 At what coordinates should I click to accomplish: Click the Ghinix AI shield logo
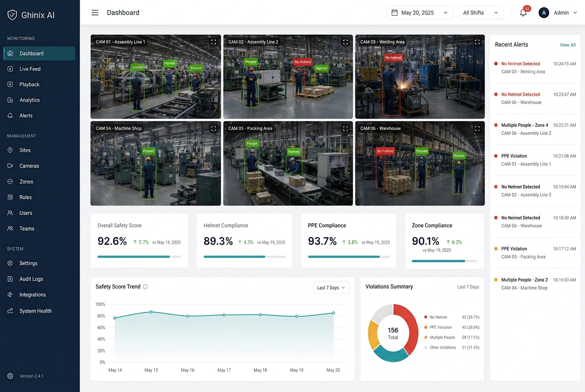12,15
